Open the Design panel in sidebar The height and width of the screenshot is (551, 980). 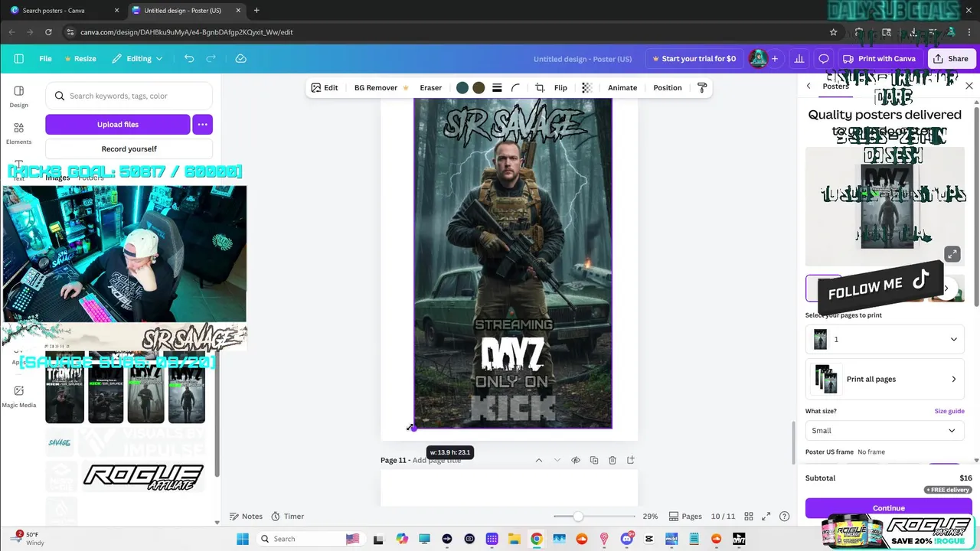[x=18, y=96]
